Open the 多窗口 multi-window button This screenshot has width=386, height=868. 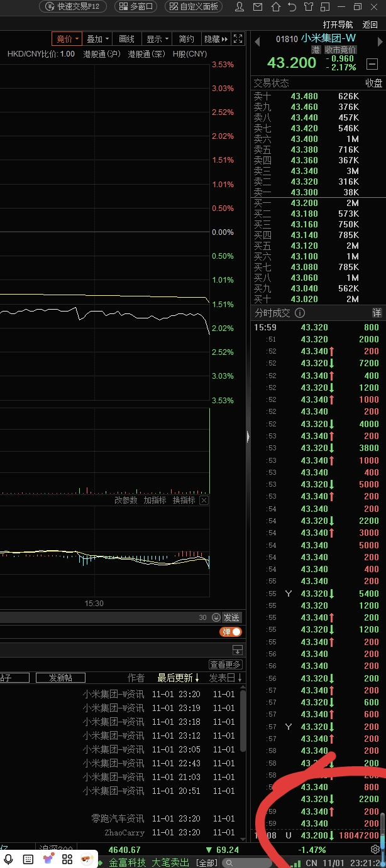pos(137,6)
